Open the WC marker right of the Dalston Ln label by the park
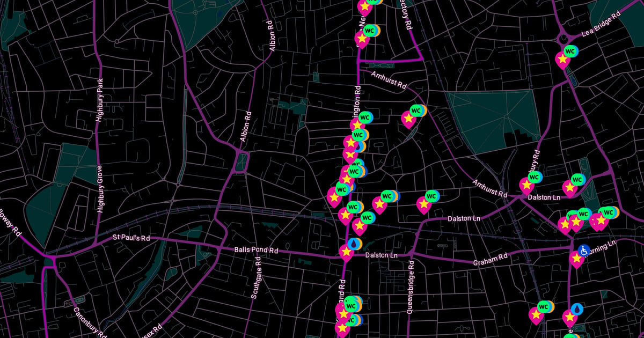The width and height of the screenshot is (644, 338). point(577,180)
